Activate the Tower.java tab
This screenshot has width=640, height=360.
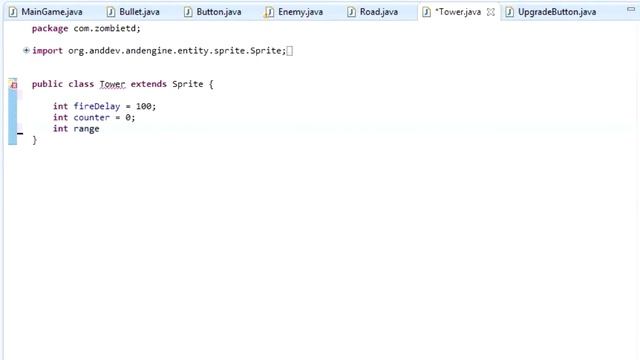(x=458, y=12)
